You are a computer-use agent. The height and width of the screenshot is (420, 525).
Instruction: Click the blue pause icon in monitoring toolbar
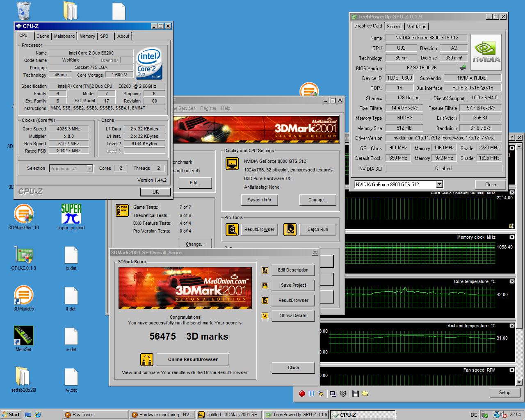311,393
